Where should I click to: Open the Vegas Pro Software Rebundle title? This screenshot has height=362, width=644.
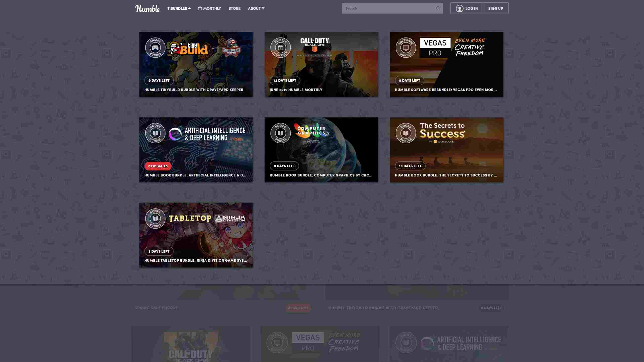tap(446, 90)
